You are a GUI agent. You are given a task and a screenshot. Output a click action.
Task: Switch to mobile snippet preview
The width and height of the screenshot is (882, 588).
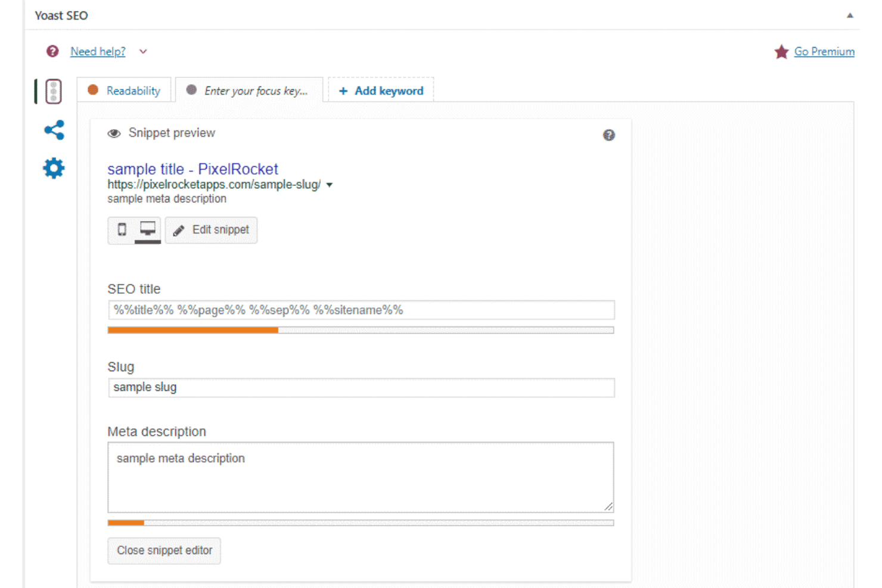(x=122, y=230)
